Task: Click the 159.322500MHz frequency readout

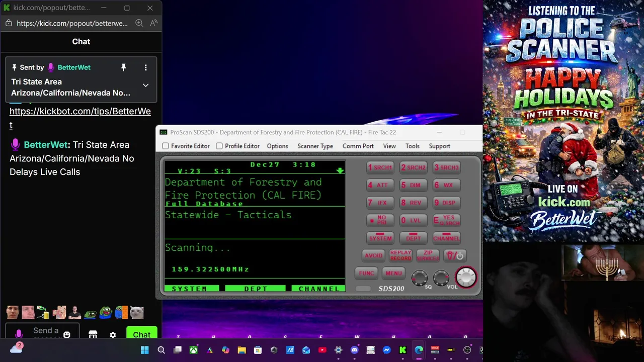Action: (210, 269)
